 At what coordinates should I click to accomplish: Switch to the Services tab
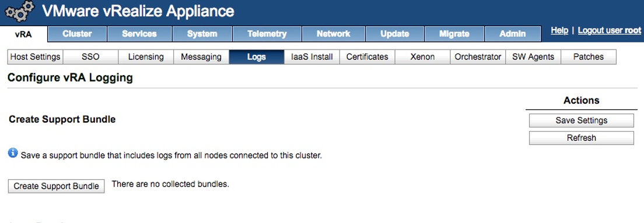tap(139, 34)
